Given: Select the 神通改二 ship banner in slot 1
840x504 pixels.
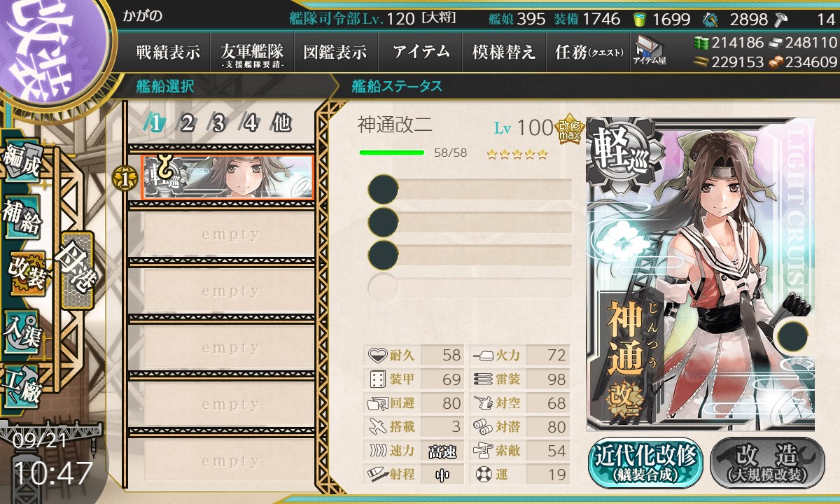Looking at the screenshot, I should pos(227,177).
